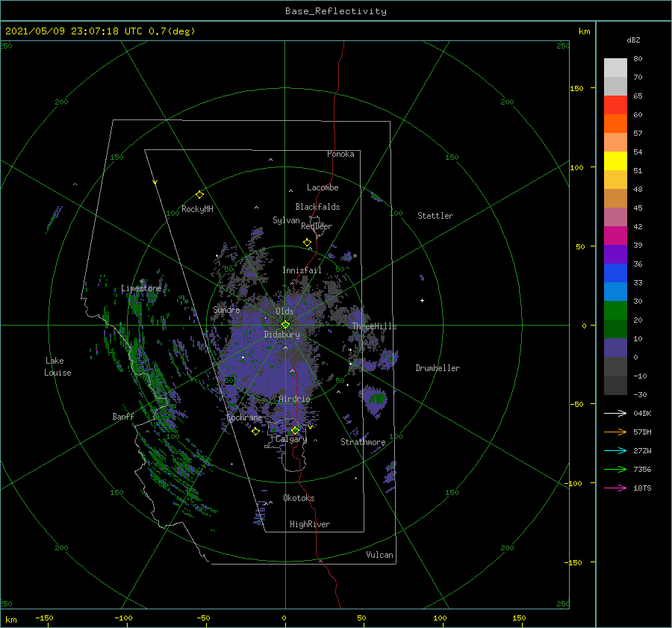Select the blue 36-33 dBZ legend swatch
Image resolution: width=672 pixels, height=628 pixels.
pyautogui.click(x=615, y=273)
